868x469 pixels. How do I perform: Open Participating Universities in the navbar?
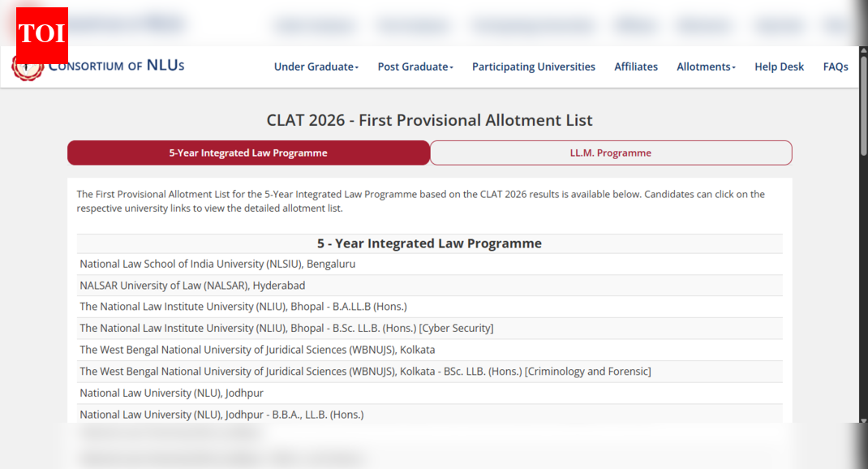[x=533, y=67]
